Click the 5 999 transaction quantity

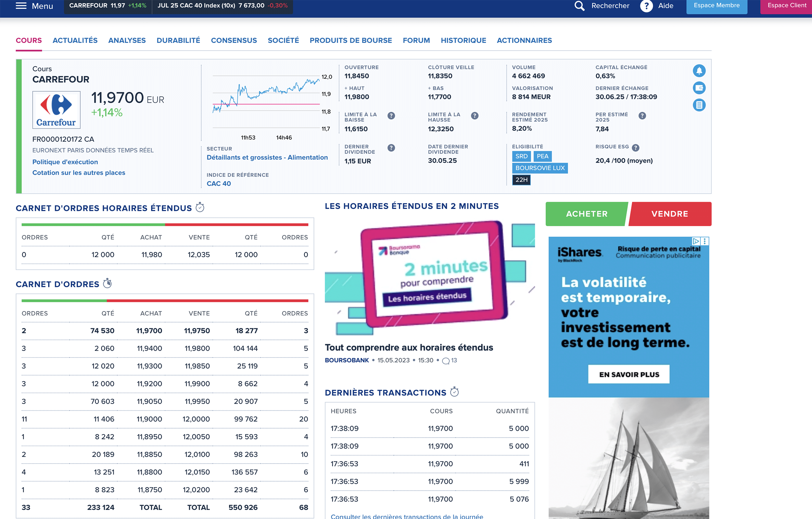[519, 481]
